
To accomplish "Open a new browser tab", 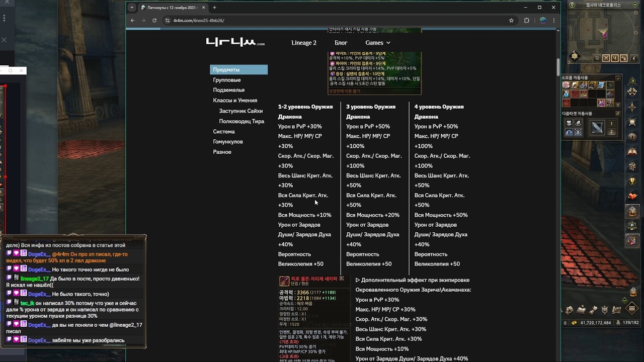I will tap(214, 8).
